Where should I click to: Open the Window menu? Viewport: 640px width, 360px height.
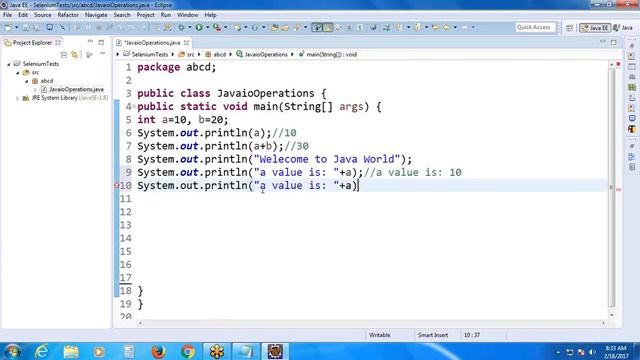(x=187, y=15)
